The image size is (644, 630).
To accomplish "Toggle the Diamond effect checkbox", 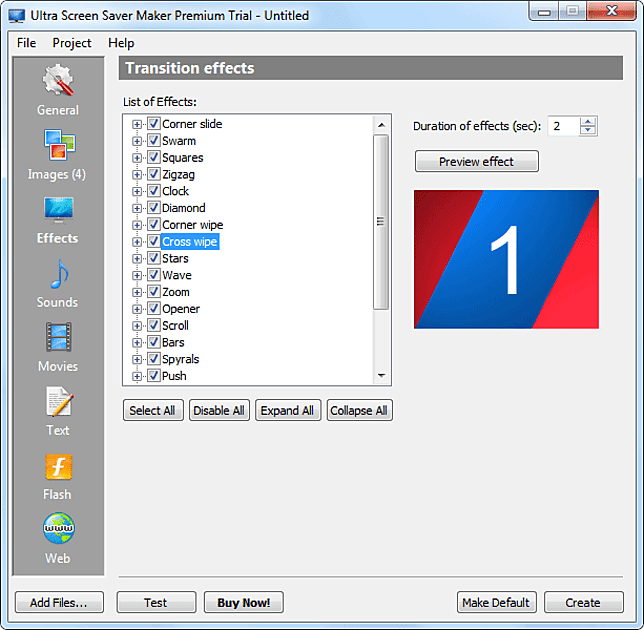I will click(154, 207).
